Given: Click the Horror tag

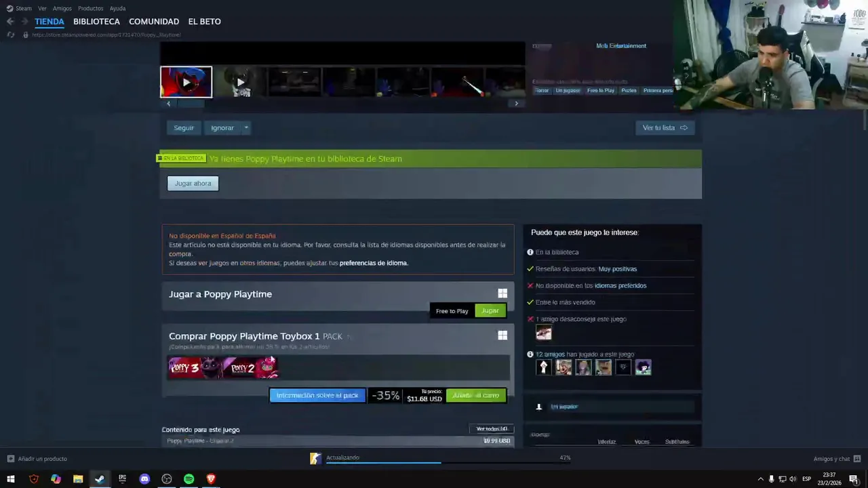Looking at the screenshot, I should (541, 91).
